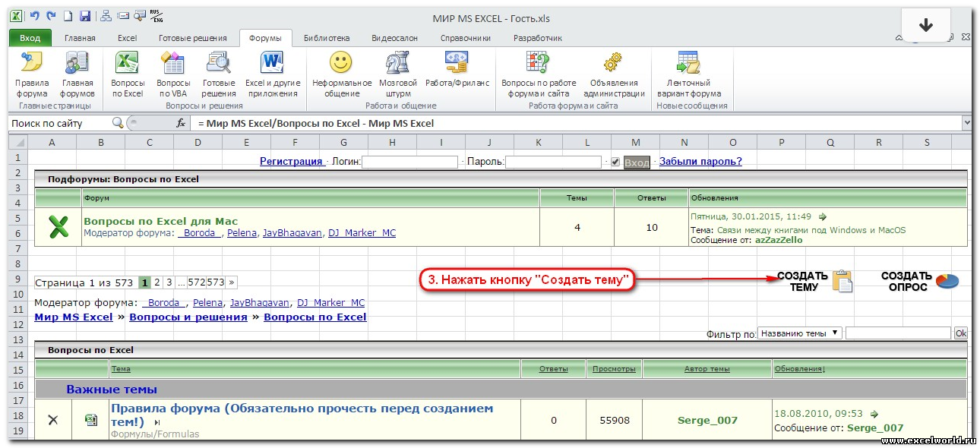This screenshot has width=980, height=448.
Task: Switch to the Главная ribbon tab
Action: 80,38
